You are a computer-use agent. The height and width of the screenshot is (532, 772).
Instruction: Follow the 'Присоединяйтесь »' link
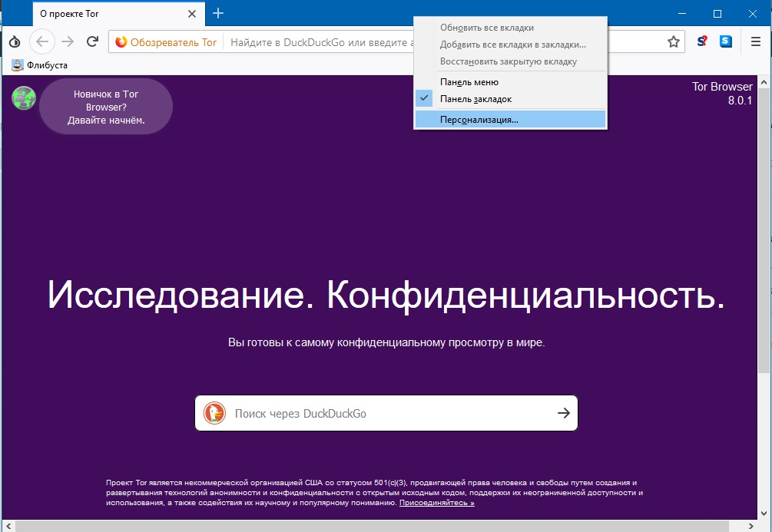pos(437,503)
